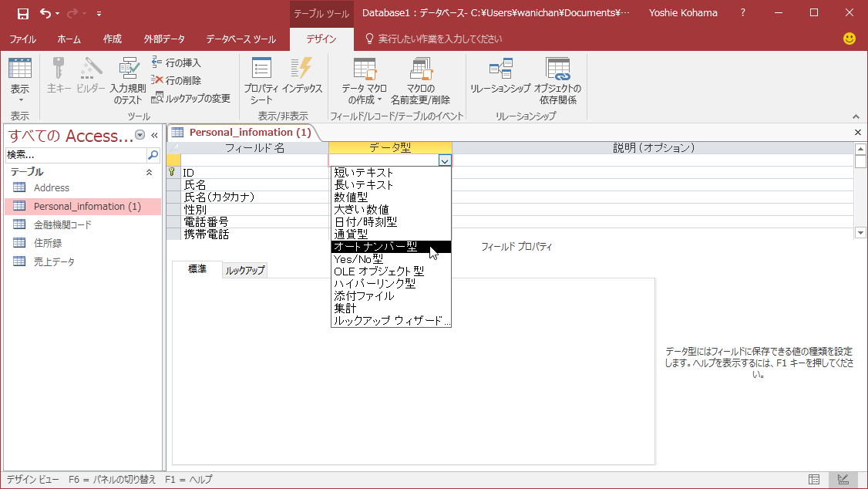Select the デザイン ribbon tab
The height and width of the screenshot is (489, 868).
pyautogui.click(x=321, y=39)
